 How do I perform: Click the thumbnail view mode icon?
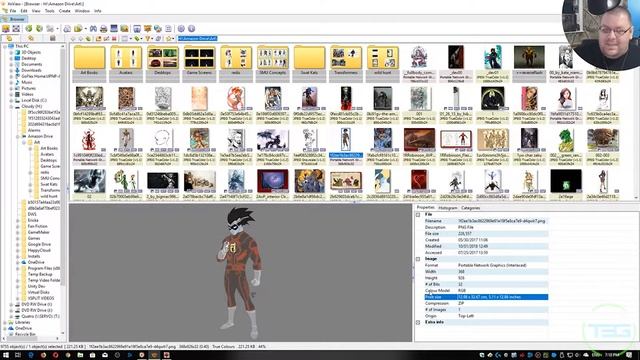124,39
